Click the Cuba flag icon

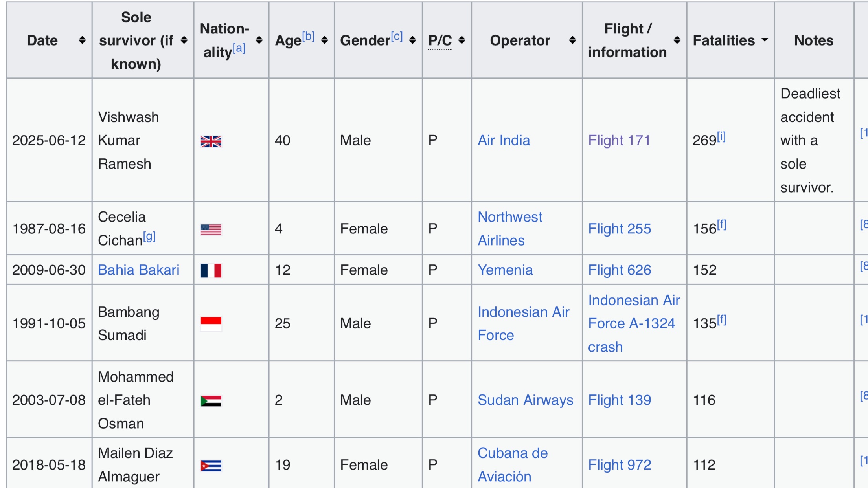[211, 466]
